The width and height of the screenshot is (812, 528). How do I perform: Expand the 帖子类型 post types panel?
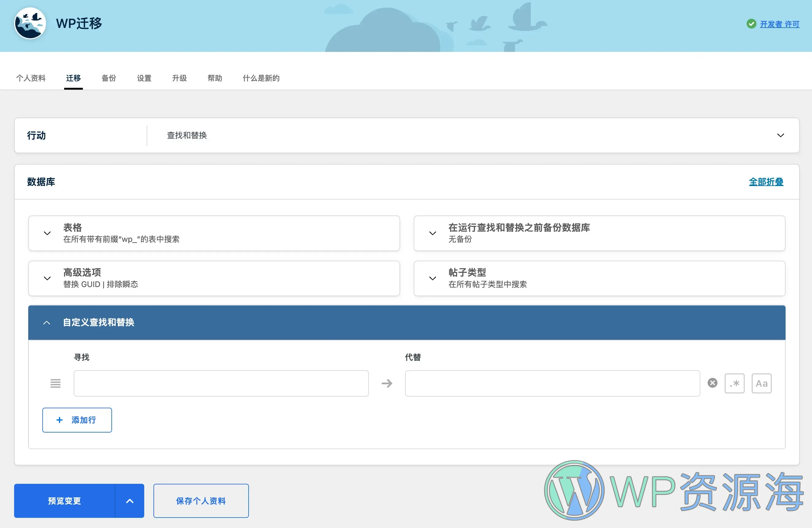[433, 278]
